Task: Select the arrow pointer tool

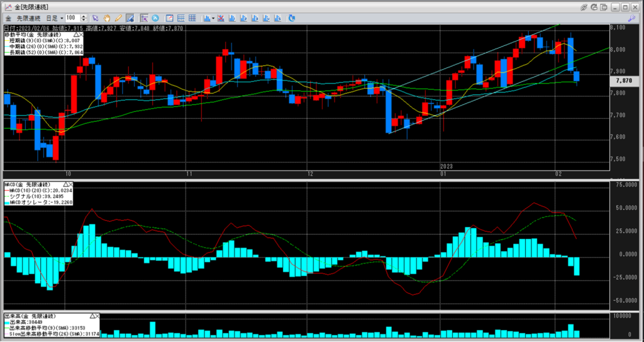Action: click(x=96, y=18)
